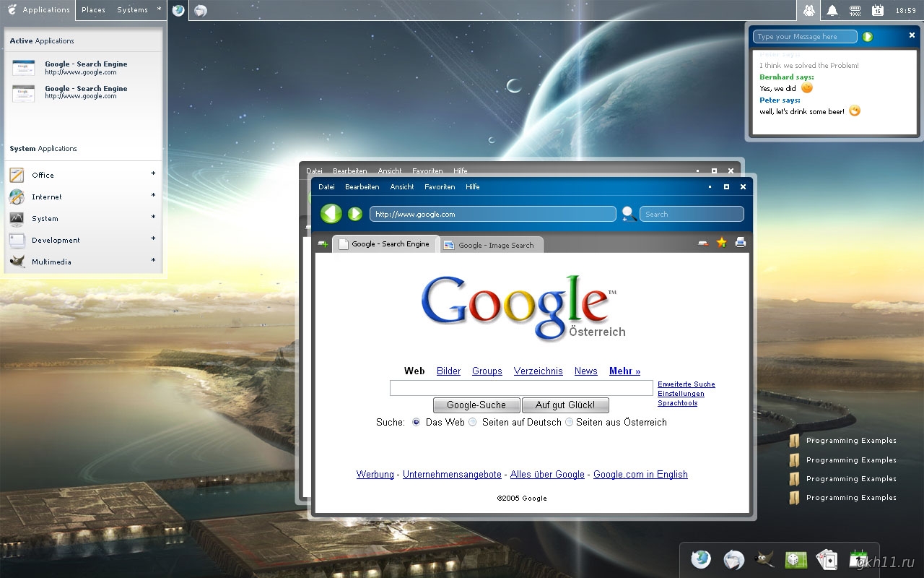Screen dimensions: 924x578
Task: Open the playing cards game in dock
Action: (x=827, y=560)
